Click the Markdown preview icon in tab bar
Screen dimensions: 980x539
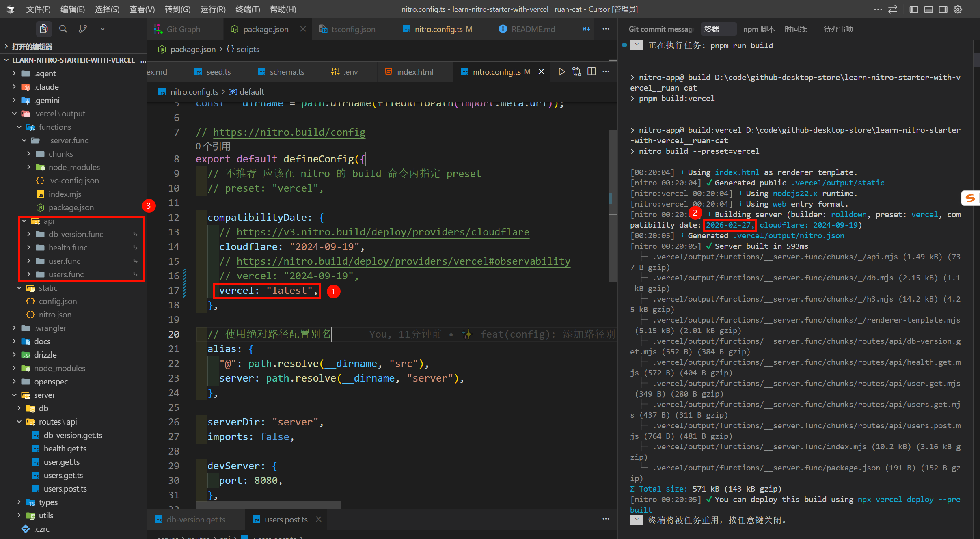[586, 29]
